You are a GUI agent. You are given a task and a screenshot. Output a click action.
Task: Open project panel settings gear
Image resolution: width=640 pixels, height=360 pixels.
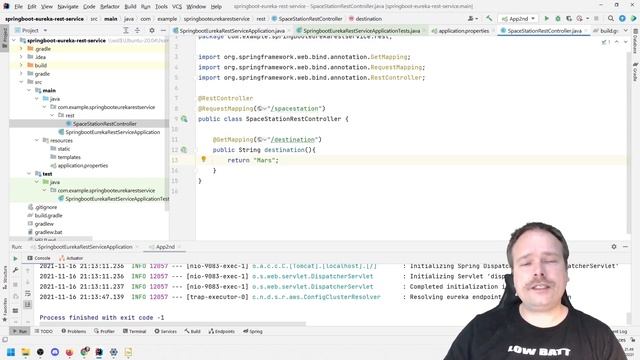click(152, 31)
